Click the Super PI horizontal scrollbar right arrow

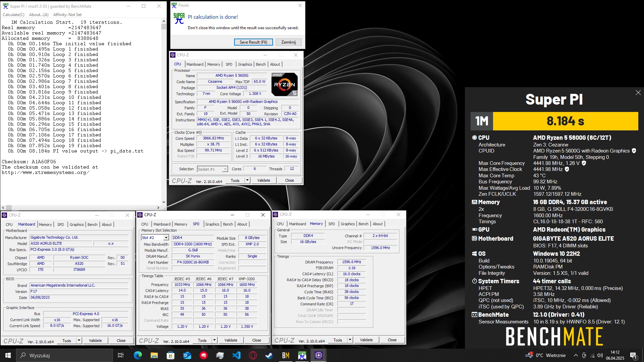click(158, 208)
